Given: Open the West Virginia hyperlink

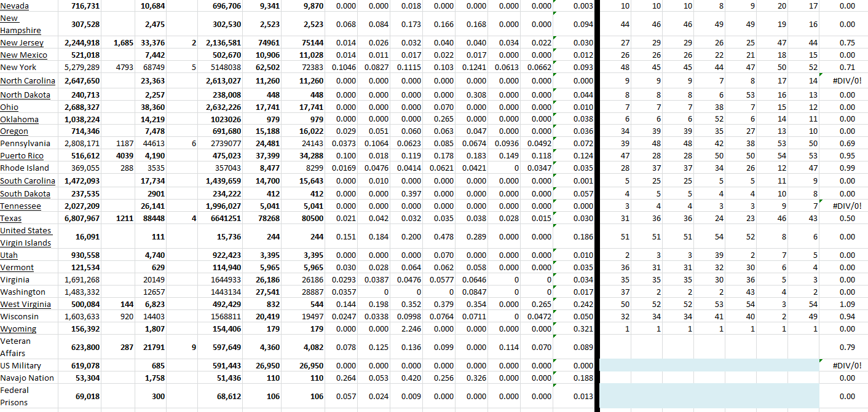Looking at the screenshot, I should 25,305.
